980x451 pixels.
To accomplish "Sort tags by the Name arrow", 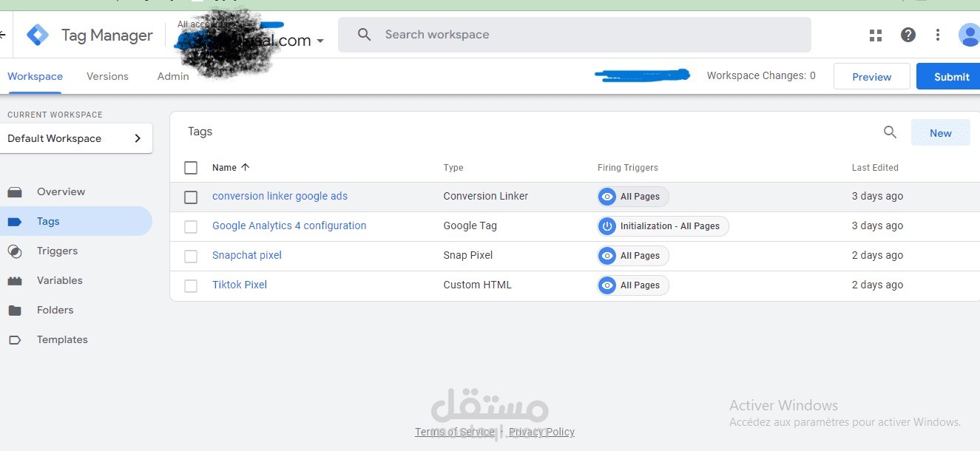I will pos(246,167).
